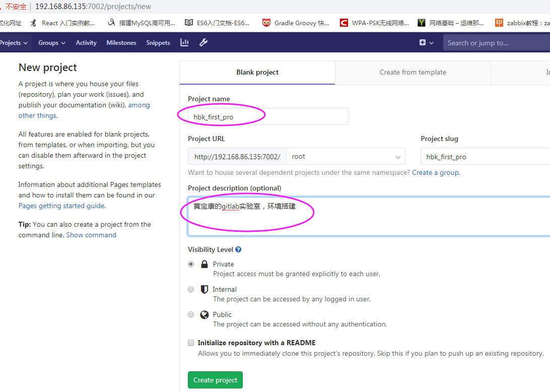550x392 pixels.
Task: Click the analytics chart icon in navbar
Action: coord(184,42)
